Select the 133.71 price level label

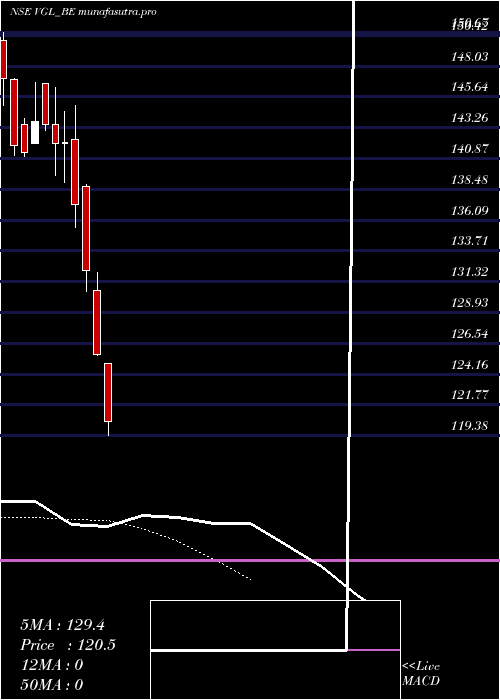point(470,242)
